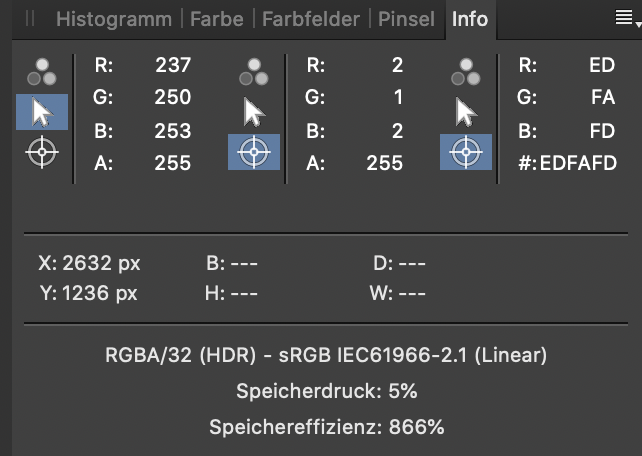Image resolution: width=642 pixels, height=456 pixels.
Task: Open the Info panel options menu
Action: click(x=627, y=18)
